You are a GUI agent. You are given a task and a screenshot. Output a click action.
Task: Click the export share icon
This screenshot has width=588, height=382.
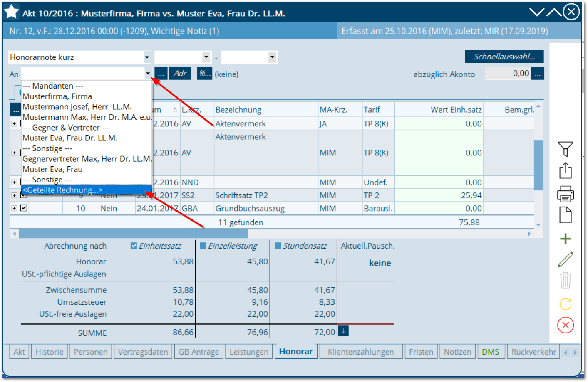point(565,170)
